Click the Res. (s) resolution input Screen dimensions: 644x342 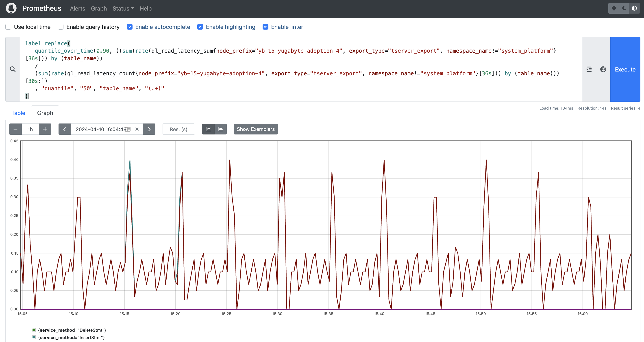(178, 129)
